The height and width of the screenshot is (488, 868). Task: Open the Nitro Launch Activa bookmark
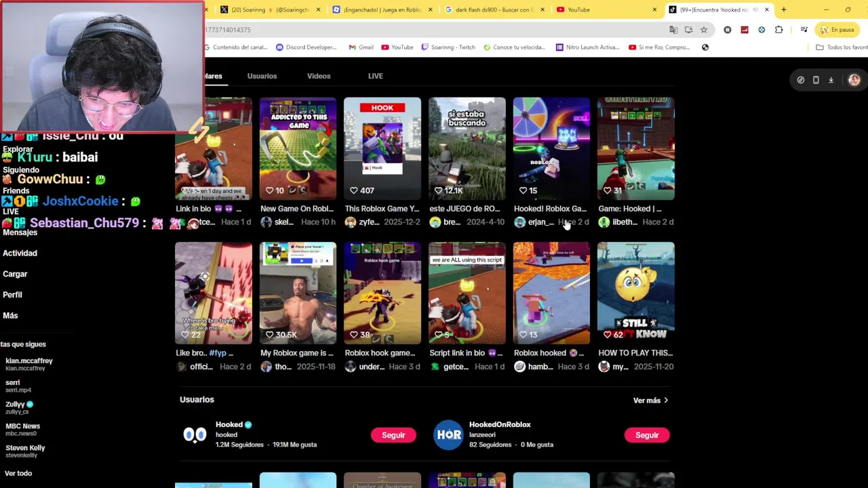click(587, 47)
